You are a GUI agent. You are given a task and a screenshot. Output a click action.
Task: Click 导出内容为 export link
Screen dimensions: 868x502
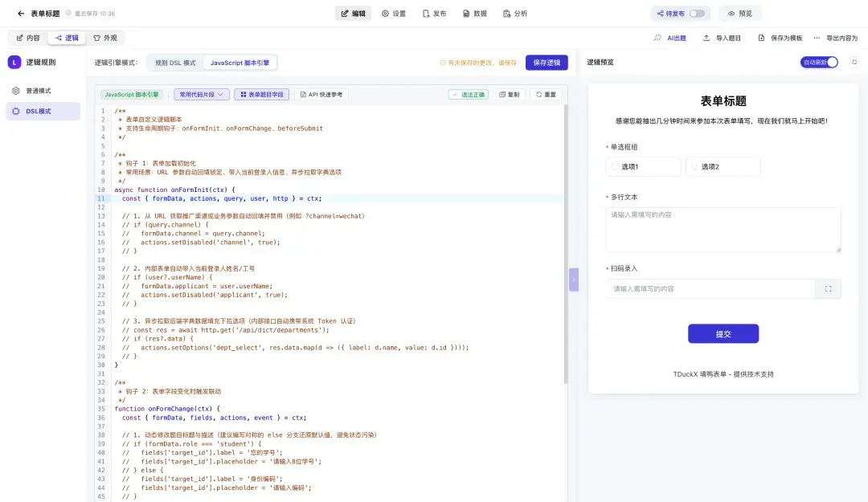pos(842,39)
